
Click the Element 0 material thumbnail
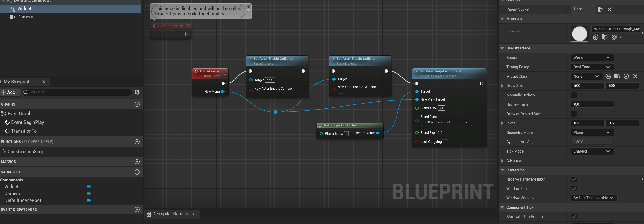click(580, 34)
